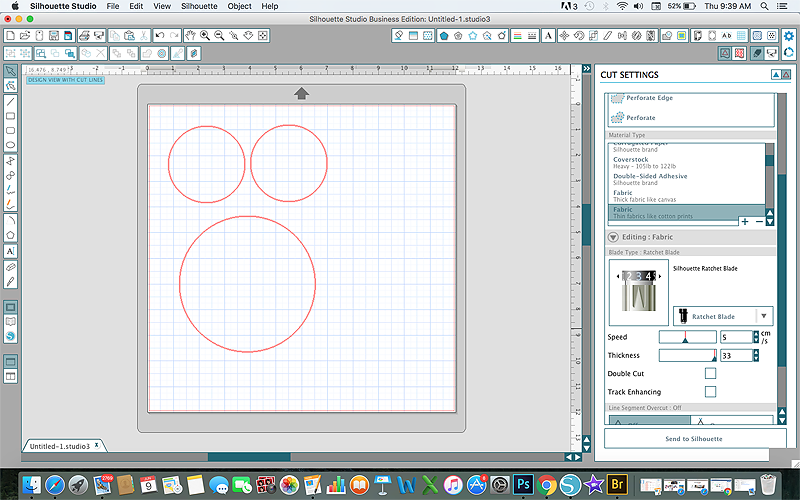This screenshot has height=500, width=800.
Task: Pick the Draw an Arc tool
Action: pos(10,220)
